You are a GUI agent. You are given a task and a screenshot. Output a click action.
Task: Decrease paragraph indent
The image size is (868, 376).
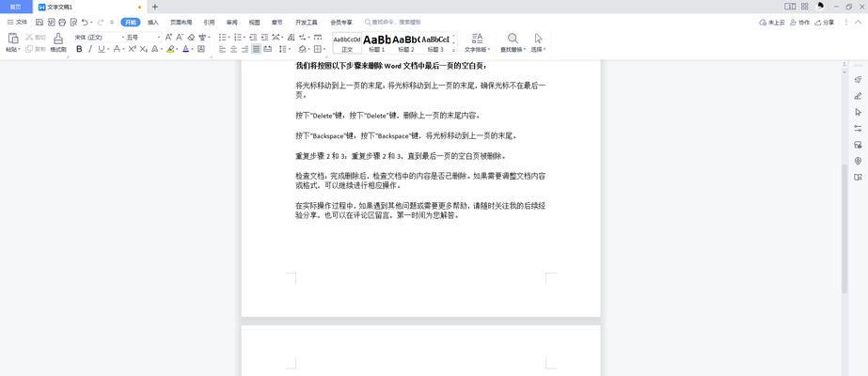pyautogui.click(x=253, y=37)
